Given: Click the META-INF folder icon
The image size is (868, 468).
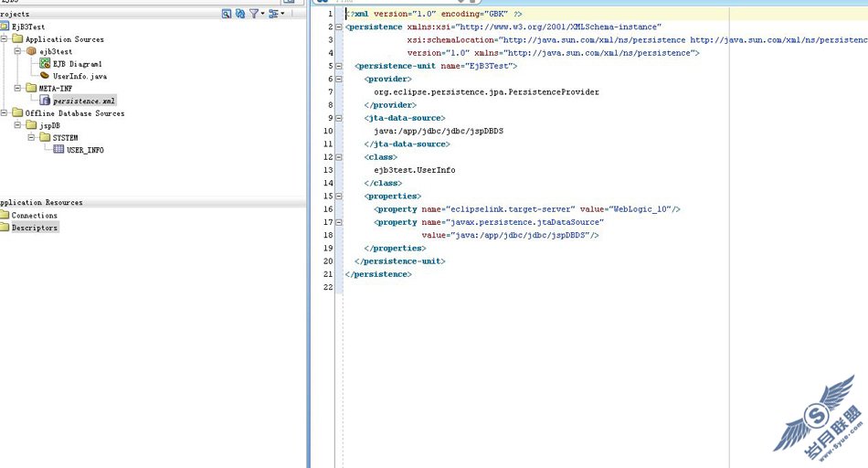Looking at the screenshot, I should pyautogui.click(x=32, y=88).
